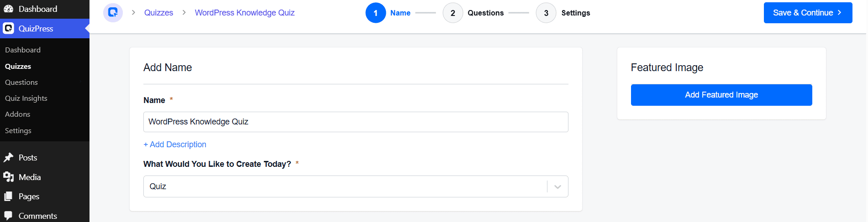The width and height of the screenshot is (868, 222).
Task: Click the Save & Continue button
Action: point(808,13)
